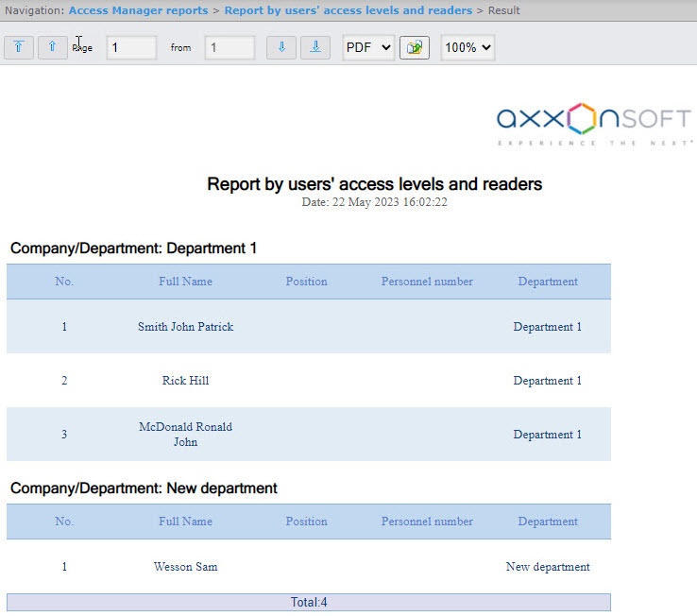Click the current page number field
The width and height of the screenshot is (697, 616).
tap(131, 47)
